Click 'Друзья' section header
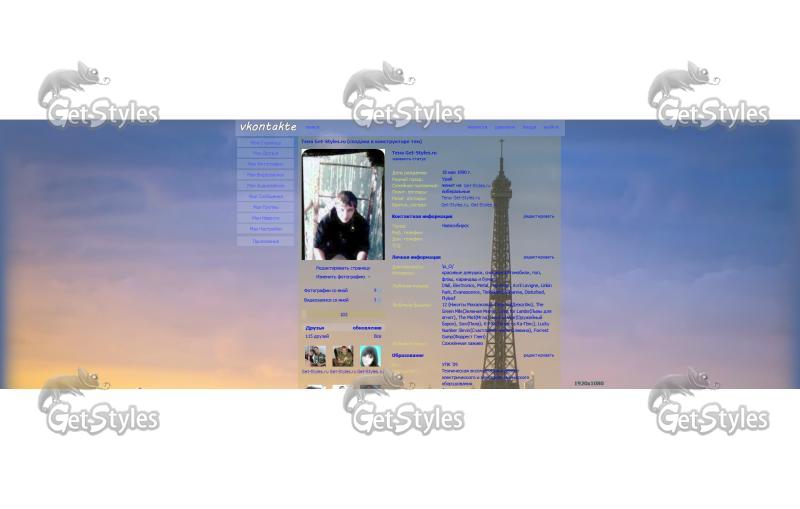The image size is (800, 509). pyautogui.click(x=315, y=328)
